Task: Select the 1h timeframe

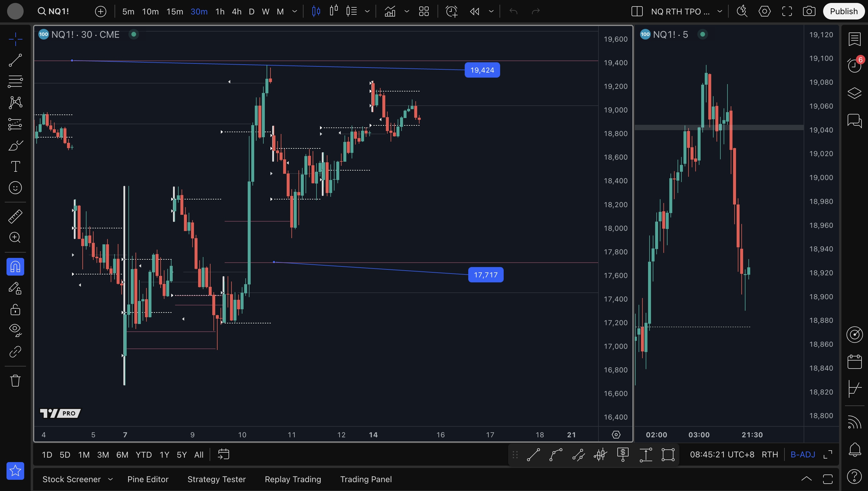Action: click(220, 12)
